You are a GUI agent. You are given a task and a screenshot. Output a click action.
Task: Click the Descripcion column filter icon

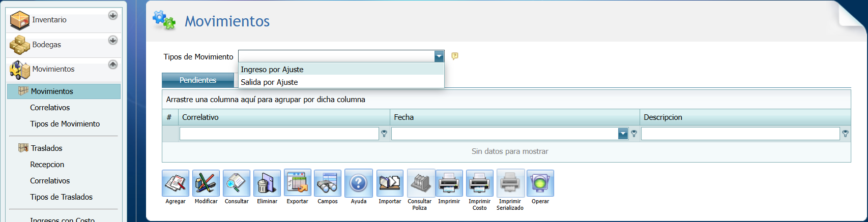(x=845, y=134)
